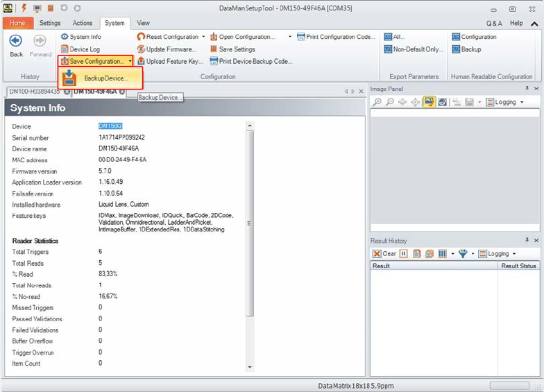Click the Result Status column header

point(518,266)
